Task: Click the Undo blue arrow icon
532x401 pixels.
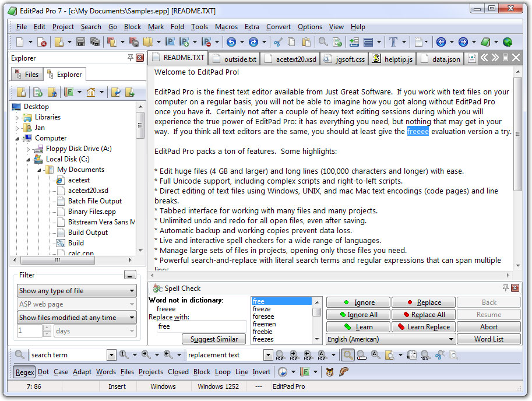Action: [x=231, y=42]
